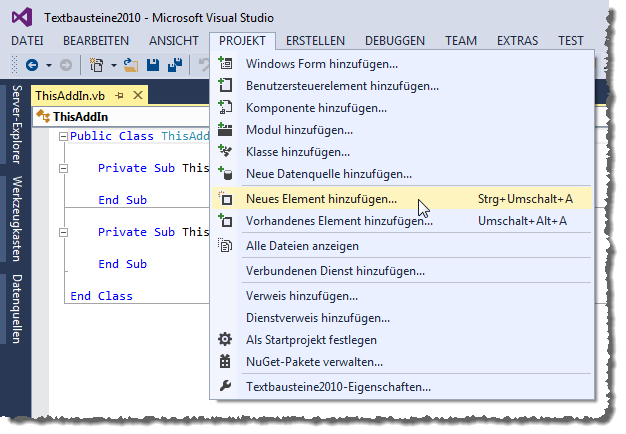Collapse the second Private Sub block
Image resolution: width=626 pixels, height=434 pixels.
[x=63, y=232]
